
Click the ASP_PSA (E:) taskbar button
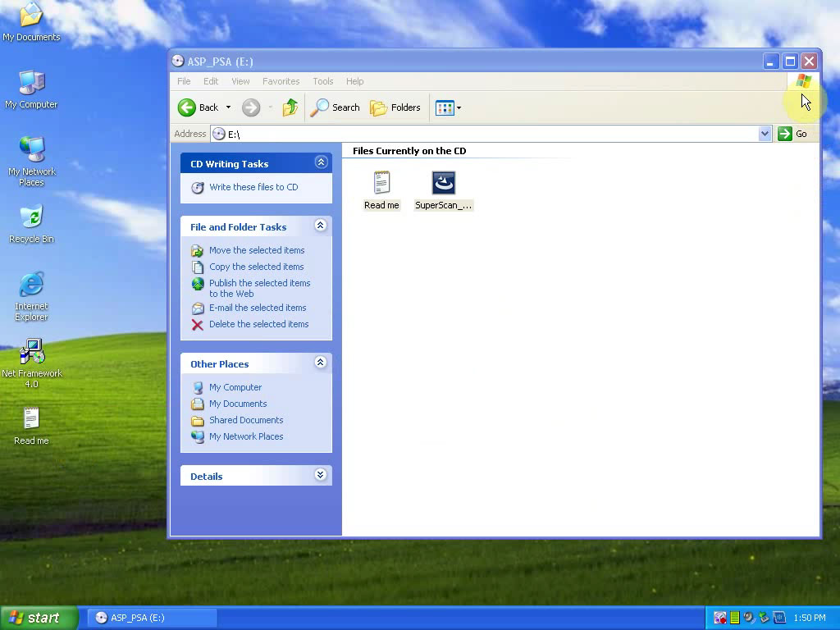(x=152, y=618)
